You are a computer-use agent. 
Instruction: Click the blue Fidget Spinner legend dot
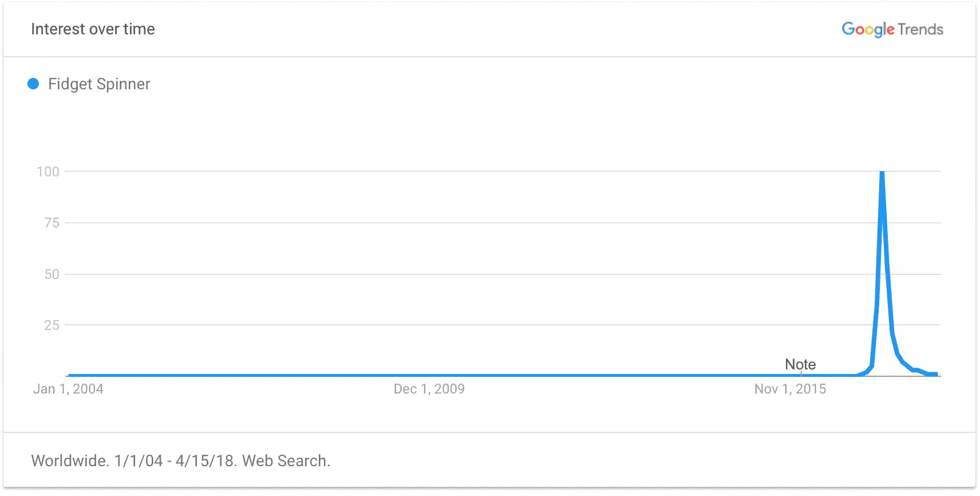[33, 84]
